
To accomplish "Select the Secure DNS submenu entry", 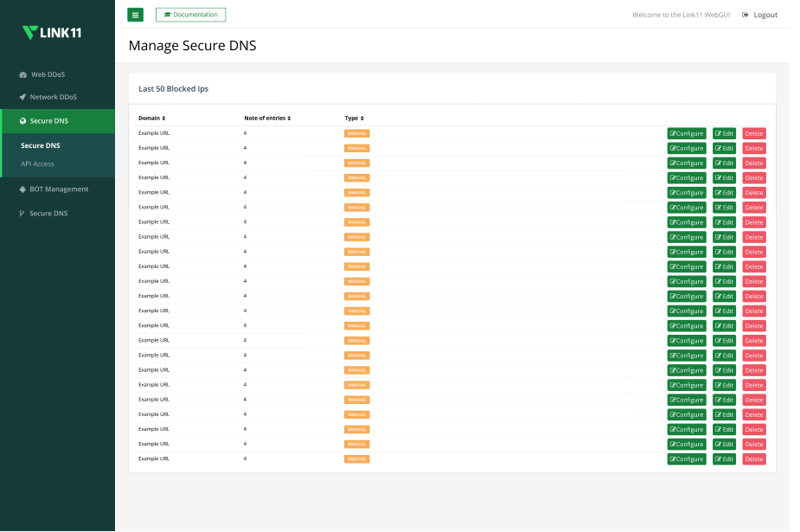I will pos(40,145).
